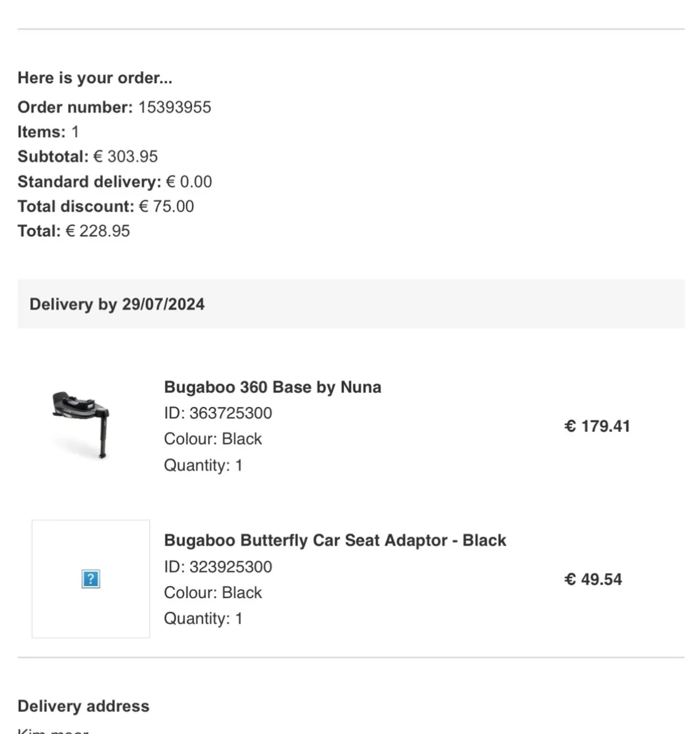Click the € 179.41 price
Image resolution: width=700 pixels, height=734 pixels.
tap(597, 426)
